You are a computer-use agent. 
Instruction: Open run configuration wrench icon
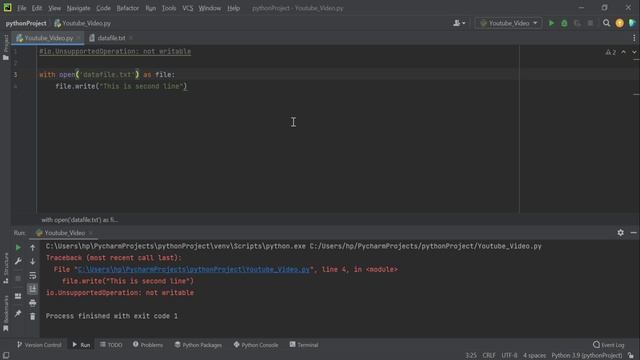point(18,261)
